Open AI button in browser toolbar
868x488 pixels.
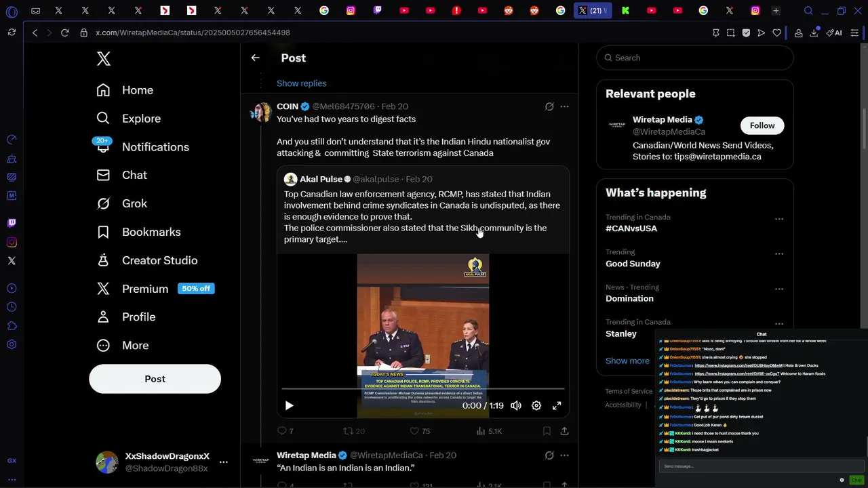(834, 33)
